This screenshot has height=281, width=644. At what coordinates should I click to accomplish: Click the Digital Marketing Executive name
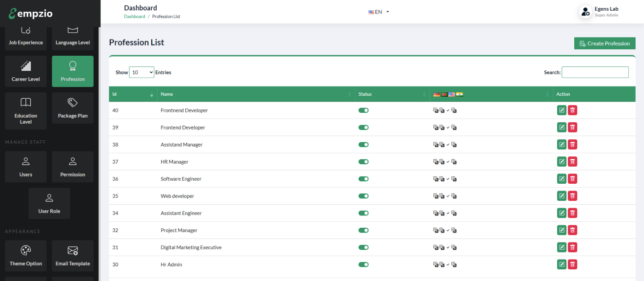tap(191, 247)
